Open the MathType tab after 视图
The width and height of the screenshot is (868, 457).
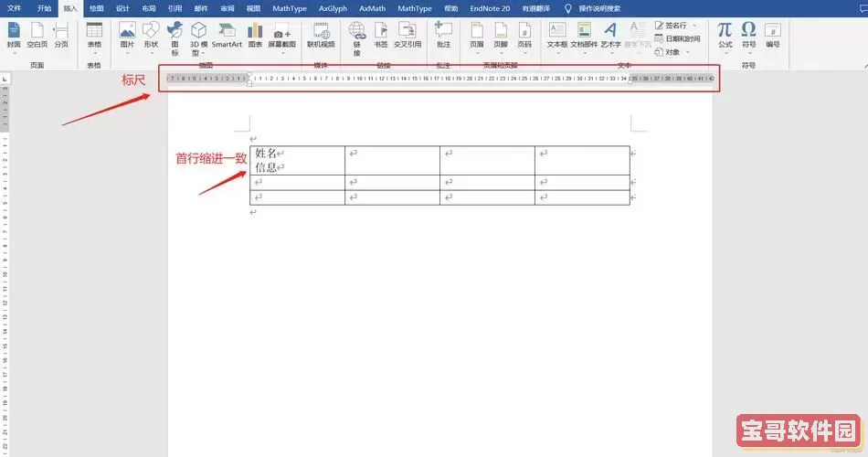[289, 8]
